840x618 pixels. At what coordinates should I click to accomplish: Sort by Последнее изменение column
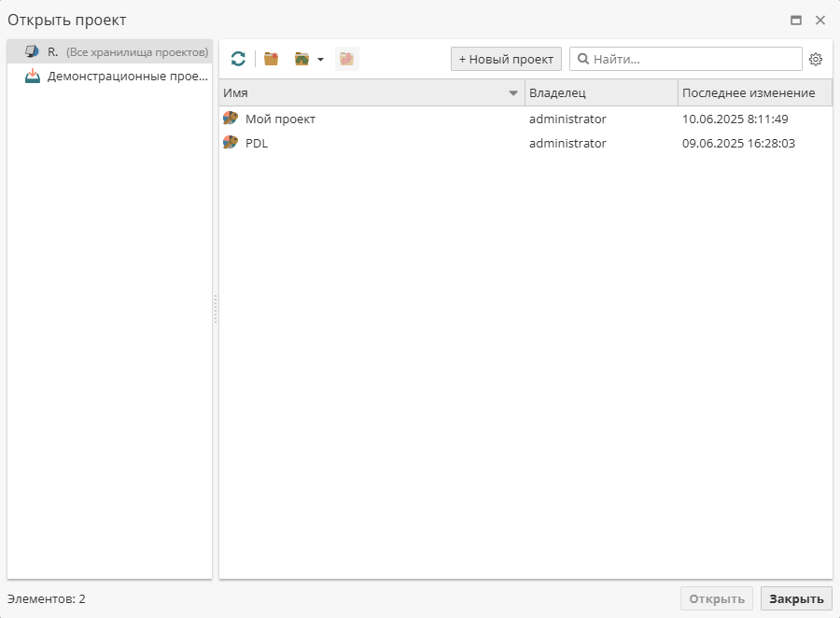pyautogui.click(x=755, y=92)
